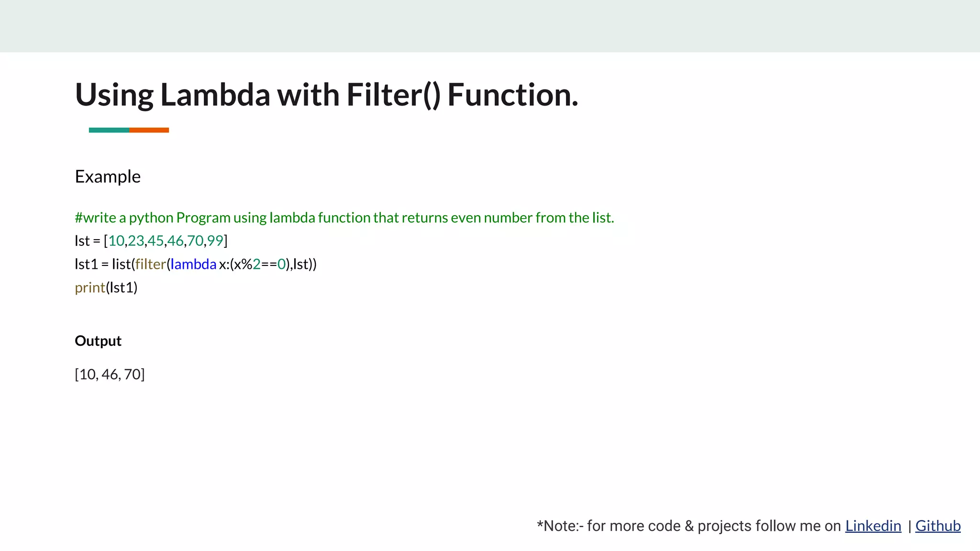Click the number 45 in the lst definition

[x=156, y=241]
